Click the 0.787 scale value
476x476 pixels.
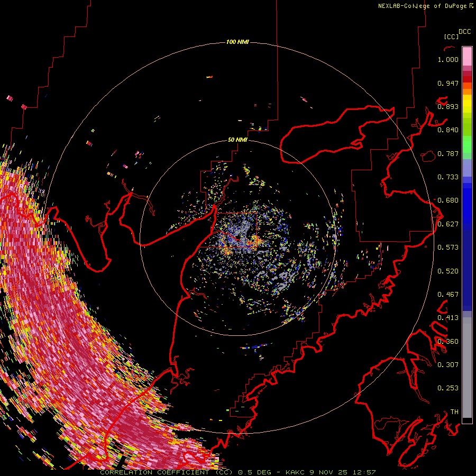448,153
